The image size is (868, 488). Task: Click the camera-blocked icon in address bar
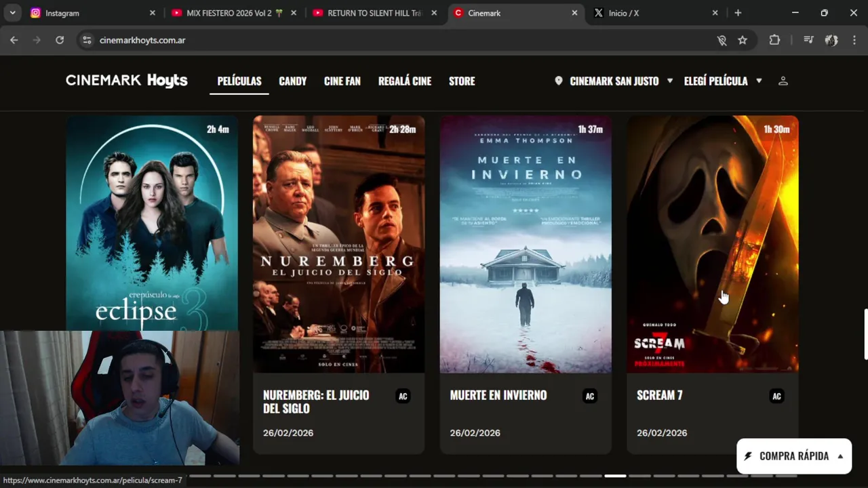tap(722, 40)
